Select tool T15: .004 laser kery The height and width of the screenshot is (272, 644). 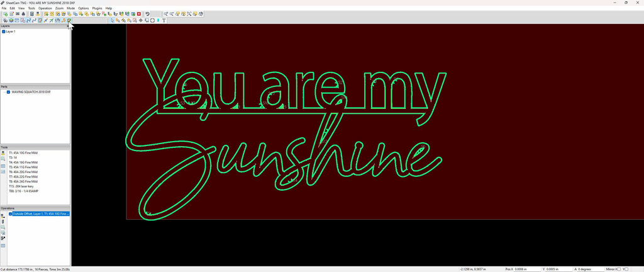tap(21, 186)
